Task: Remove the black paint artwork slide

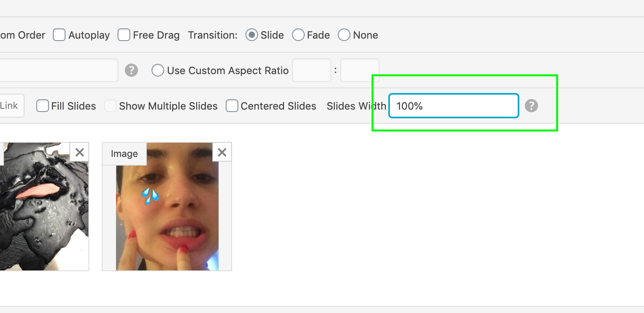Action: coord(80,152)
